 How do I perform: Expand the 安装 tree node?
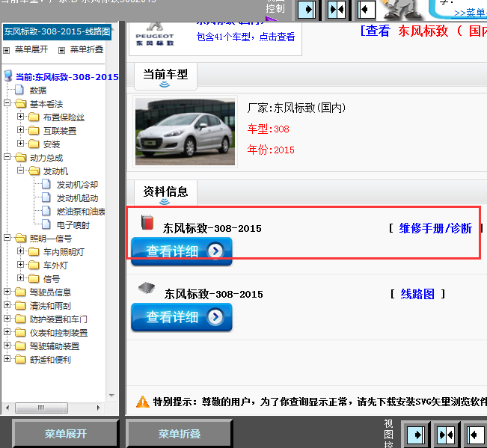click(x=20, y=143)
